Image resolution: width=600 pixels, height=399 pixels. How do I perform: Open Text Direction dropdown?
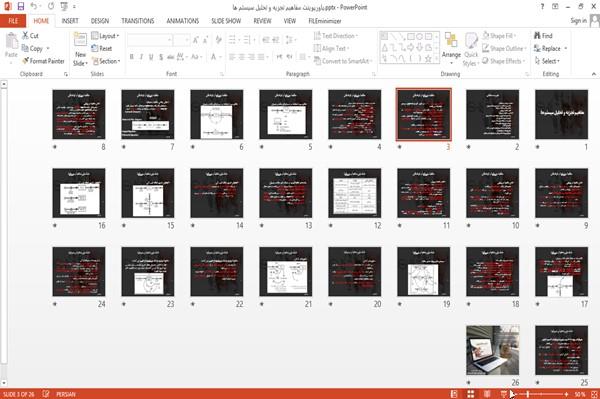pyautogui.click(x=336, y=36)
